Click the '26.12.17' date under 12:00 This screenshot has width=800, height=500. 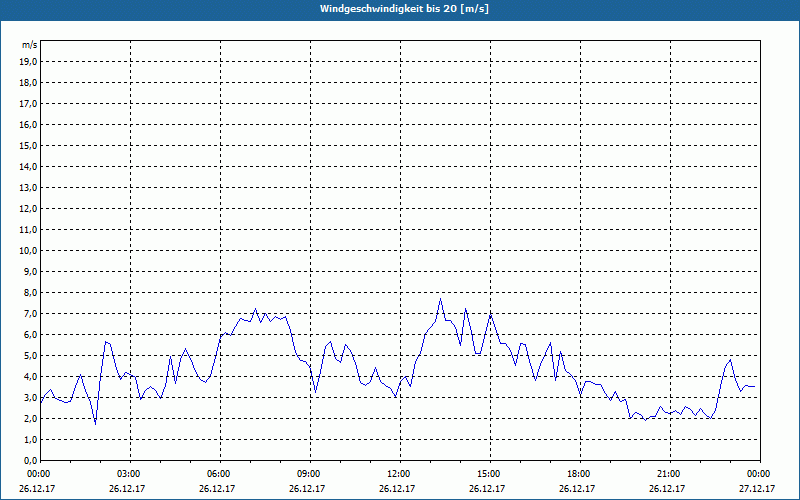(x=397, y=488)
